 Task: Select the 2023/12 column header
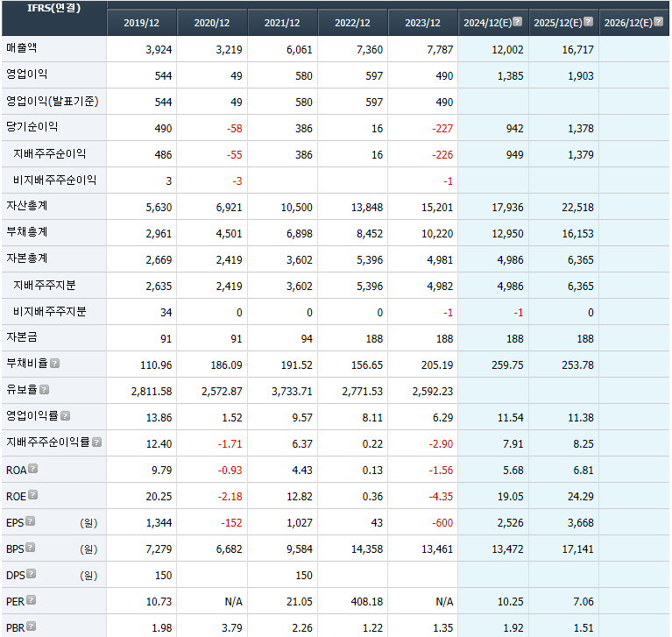click(x=422, y=23)
